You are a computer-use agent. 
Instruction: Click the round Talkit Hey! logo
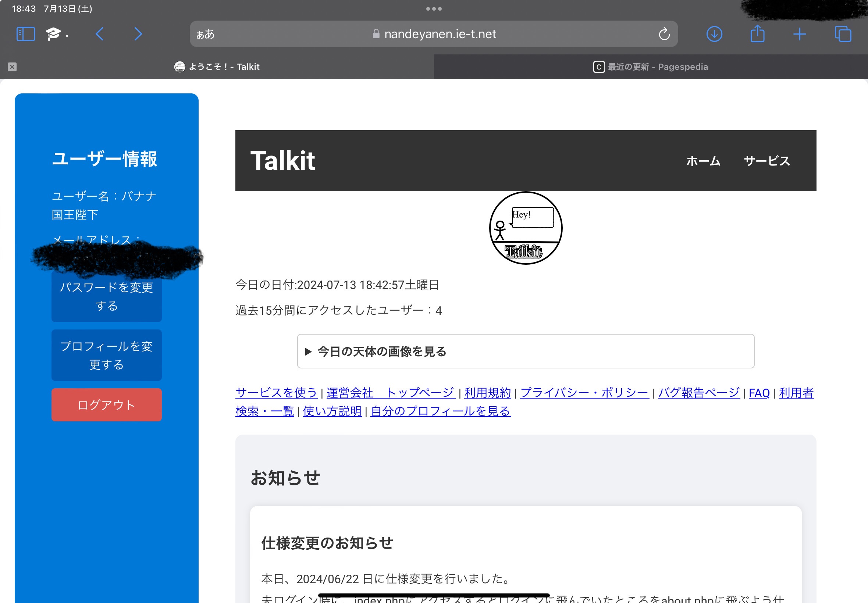click(x=526, y=228)
